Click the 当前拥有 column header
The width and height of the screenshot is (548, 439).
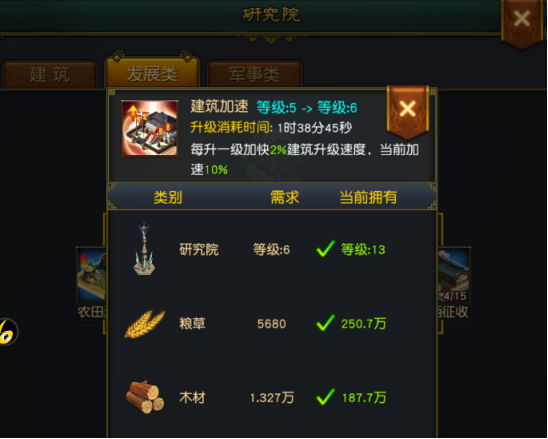click(368, 197)
